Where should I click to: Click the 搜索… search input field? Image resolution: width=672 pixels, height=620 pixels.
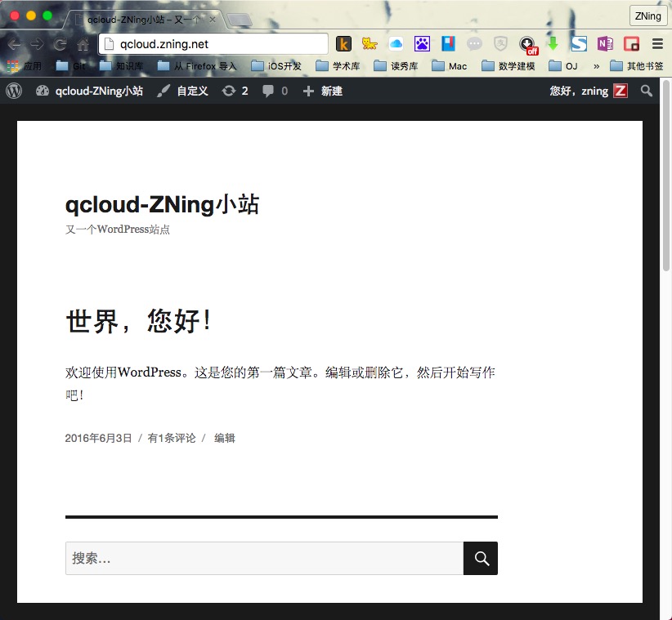click(264, 559)
